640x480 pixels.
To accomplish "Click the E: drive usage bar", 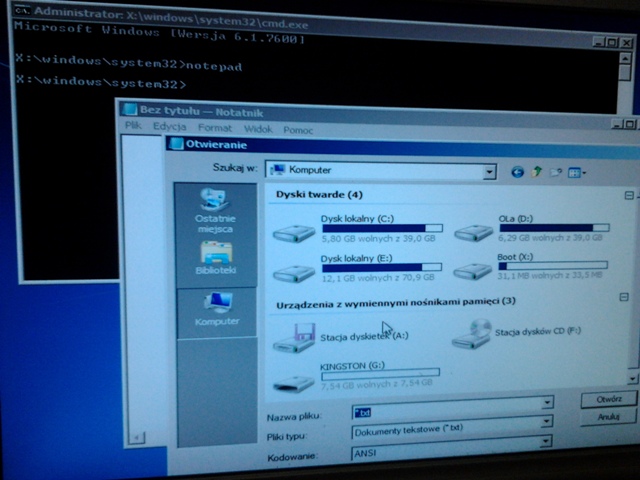I will click(382, 267).
